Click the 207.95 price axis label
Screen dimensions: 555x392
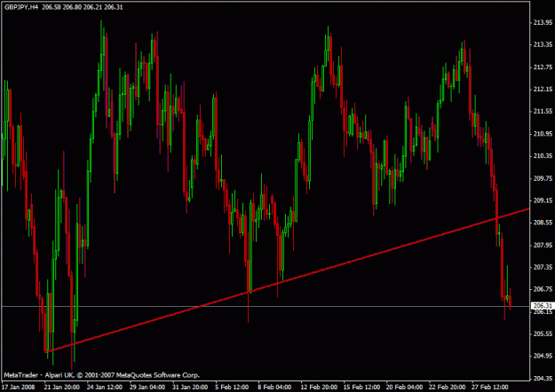click(543, 245)
